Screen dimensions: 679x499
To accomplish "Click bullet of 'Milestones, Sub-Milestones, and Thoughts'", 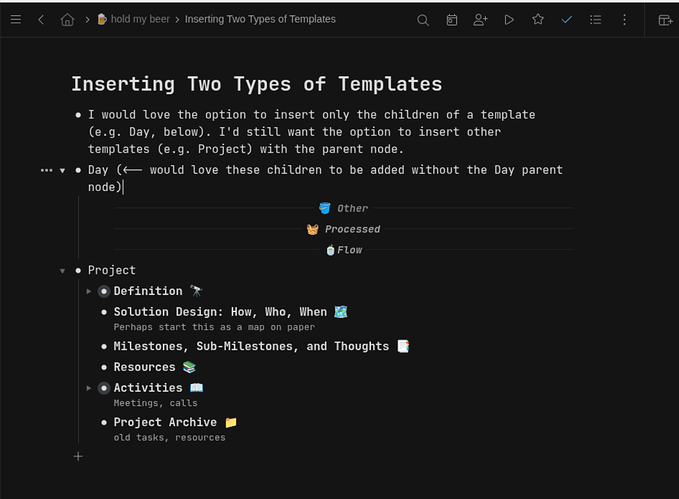I will point(103,347).
